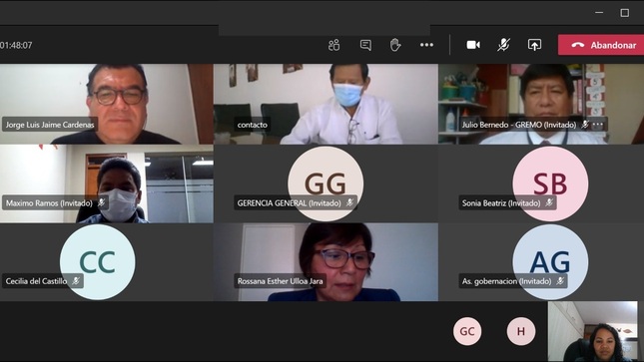Image resolution: width=644 pixels, height=362 pixels.
Task: Open the self-view video thumbnail
Action: [593, 332]
